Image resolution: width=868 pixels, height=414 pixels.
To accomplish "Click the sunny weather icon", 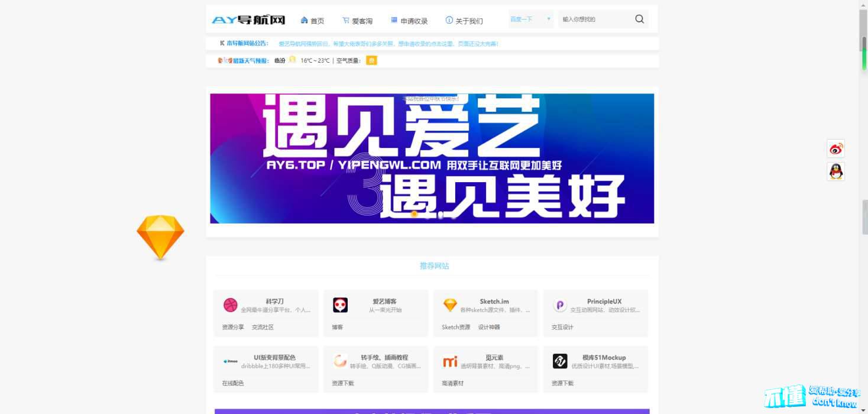I will click(292, 60).
